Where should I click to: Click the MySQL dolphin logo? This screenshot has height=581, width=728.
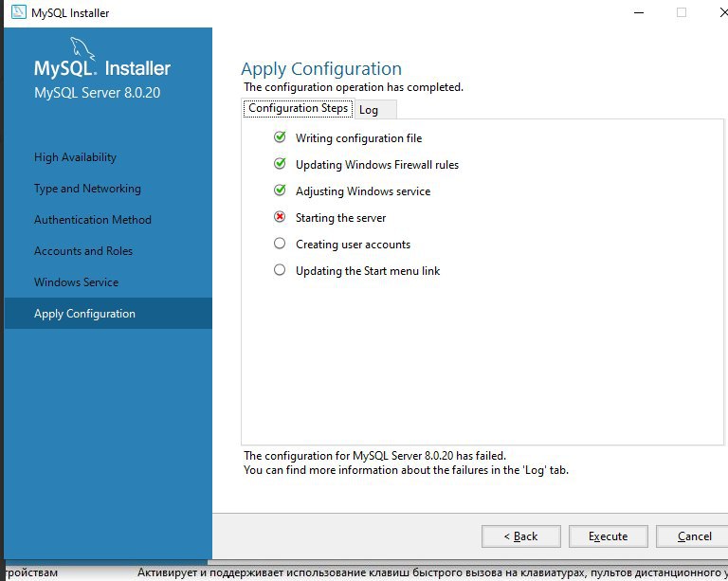coord(82,48)
